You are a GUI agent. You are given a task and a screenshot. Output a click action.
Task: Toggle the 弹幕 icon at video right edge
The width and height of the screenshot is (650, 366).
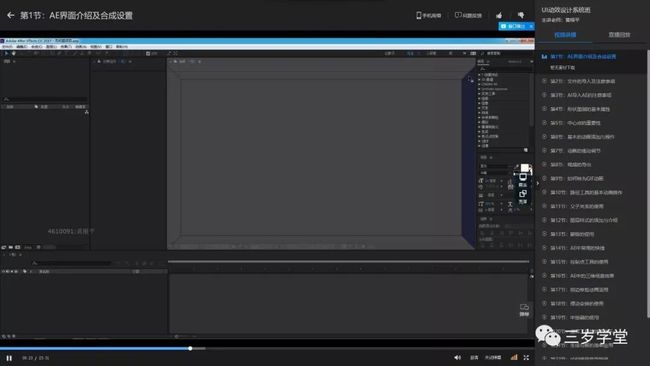(524, 310)
